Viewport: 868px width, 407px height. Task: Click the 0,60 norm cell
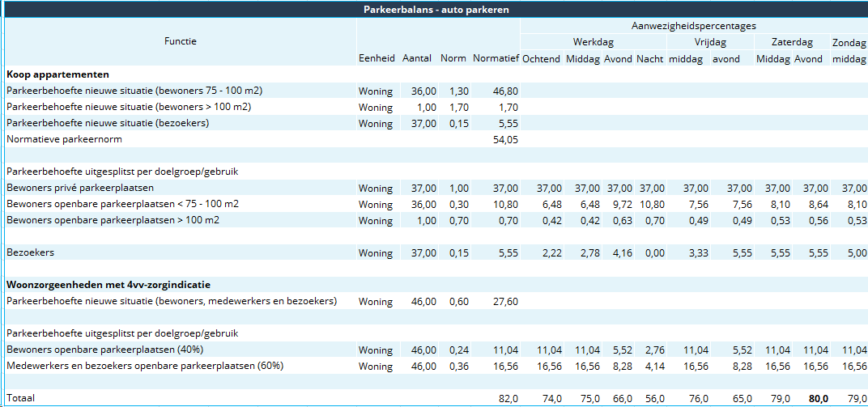pos(459,302)
